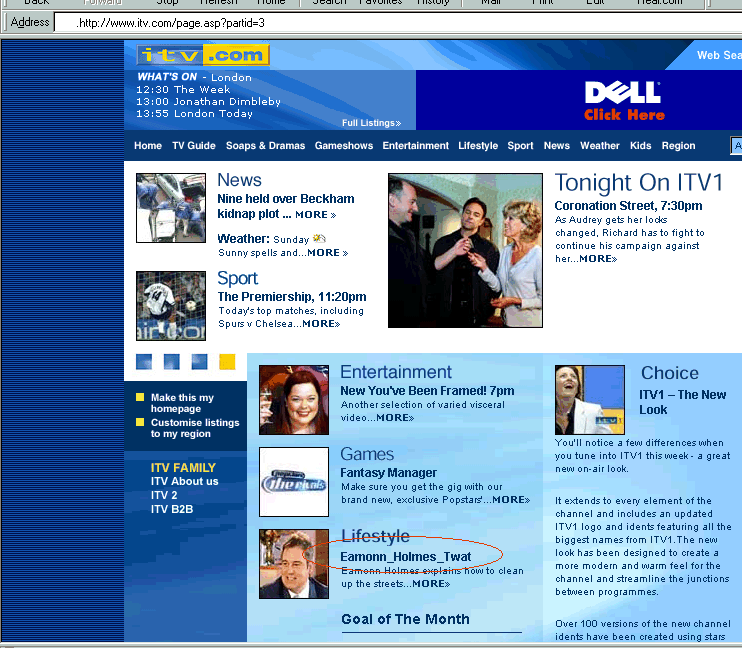Image resolution: width=742 pixels, height=648 pixels.
Task: Click in the browser Address field
Action: [398, 23]
